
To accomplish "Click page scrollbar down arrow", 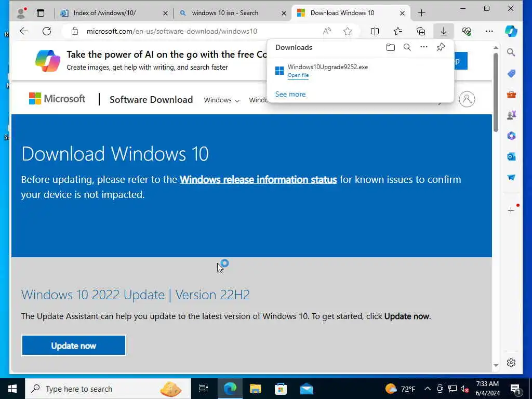I will click(x=496, y=365).
